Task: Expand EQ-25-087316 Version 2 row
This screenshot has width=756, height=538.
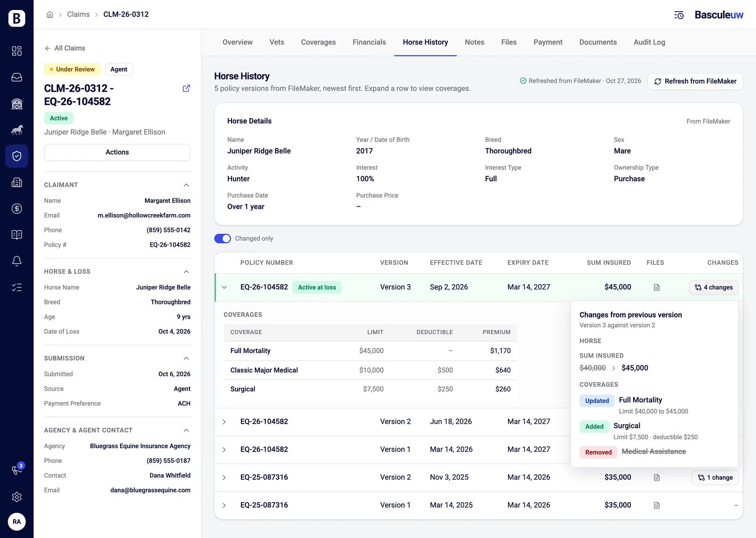Action: 224,477
